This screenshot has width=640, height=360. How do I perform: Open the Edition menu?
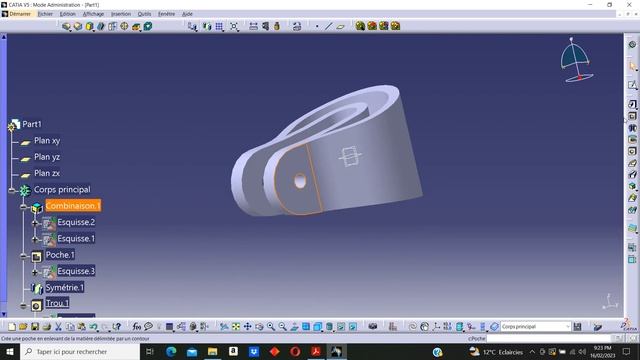(x=68, y=14)
